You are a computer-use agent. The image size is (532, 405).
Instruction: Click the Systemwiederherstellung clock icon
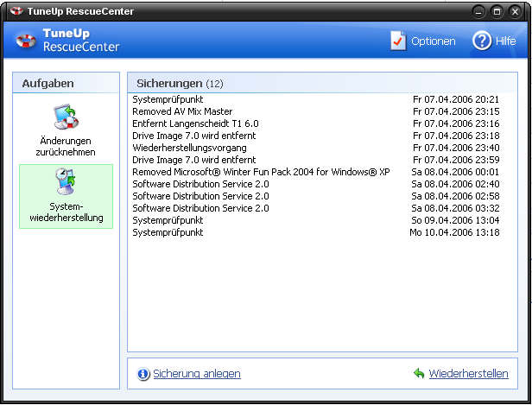tap(66, 181)
